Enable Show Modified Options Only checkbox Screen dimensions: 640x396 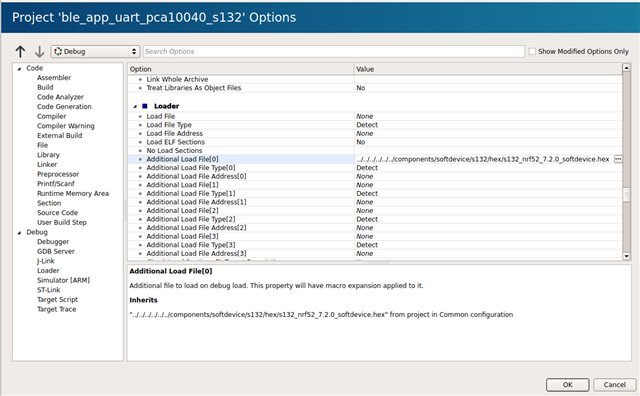[x=532, y=51]
